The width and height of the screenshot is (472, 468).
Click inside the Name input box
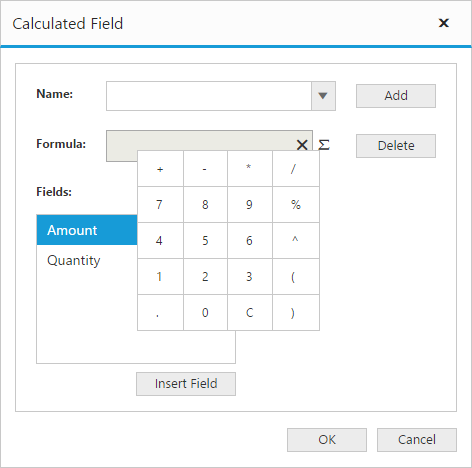pos(209,96)
